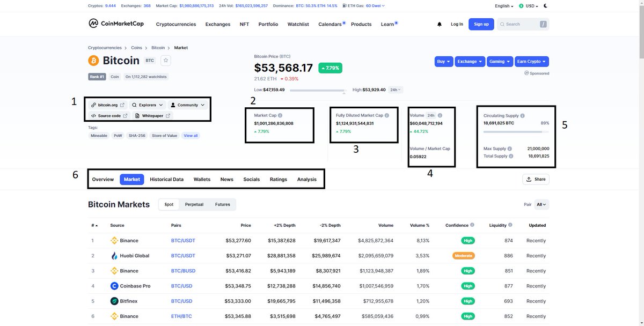Open the Pair All filter dropdown

(542, 204)
